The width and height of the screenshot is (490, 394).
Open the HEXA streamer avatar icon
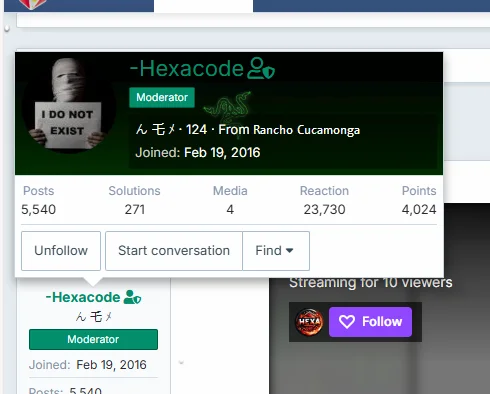click(x=309, y=322)
